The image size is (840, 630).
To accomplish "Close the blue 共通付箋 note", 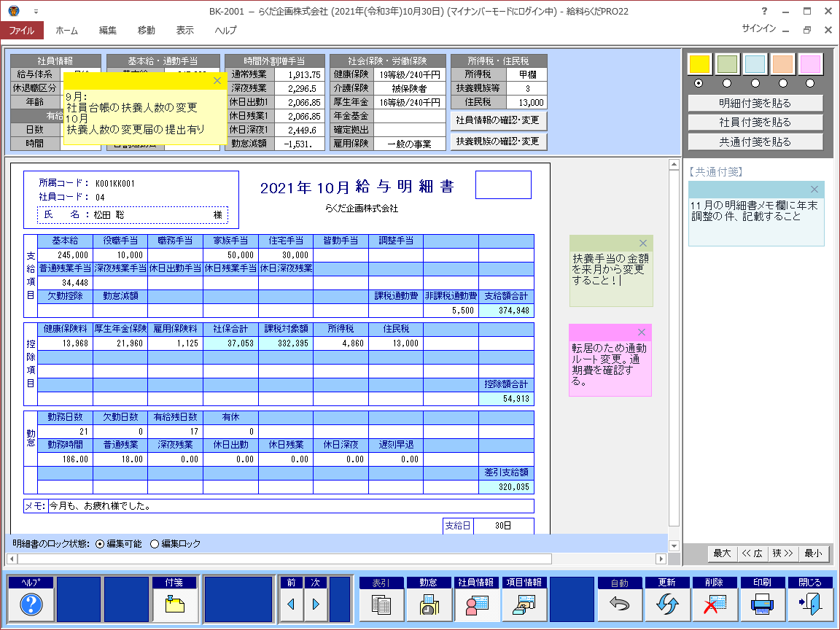I will click(814, 189).
